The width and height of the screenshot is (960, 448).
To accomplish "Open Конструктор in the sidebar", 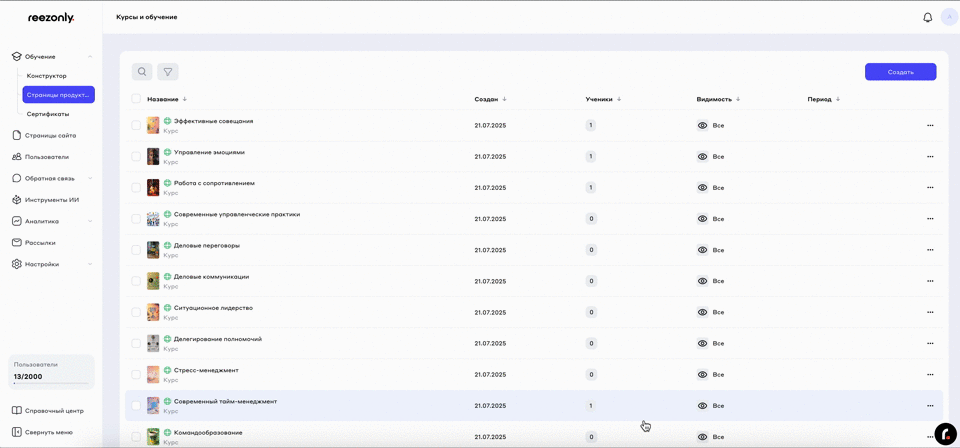I will [47, 76].
